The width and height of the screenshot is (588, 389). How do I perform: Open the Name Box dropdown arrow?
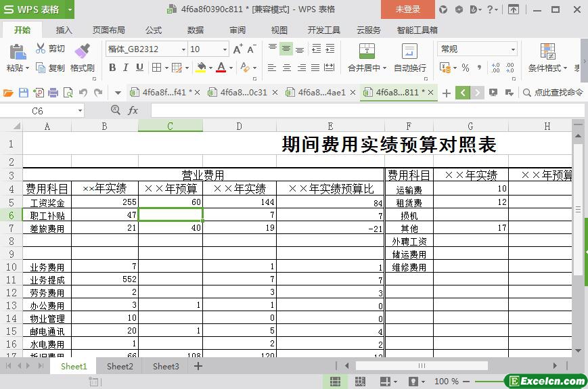[x=80, y=110]
